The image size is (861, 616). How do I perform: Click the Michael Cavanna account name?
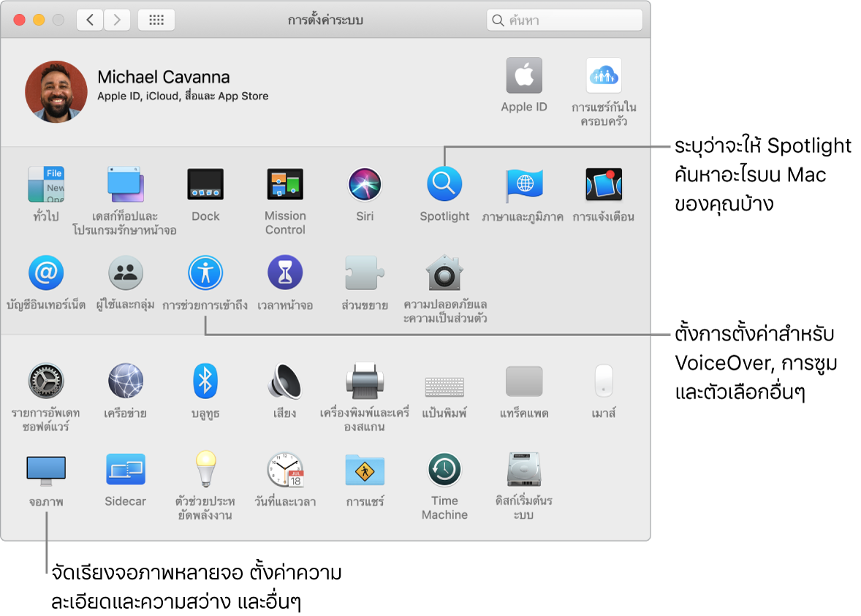pyautogui.click(x=164, y=77)
